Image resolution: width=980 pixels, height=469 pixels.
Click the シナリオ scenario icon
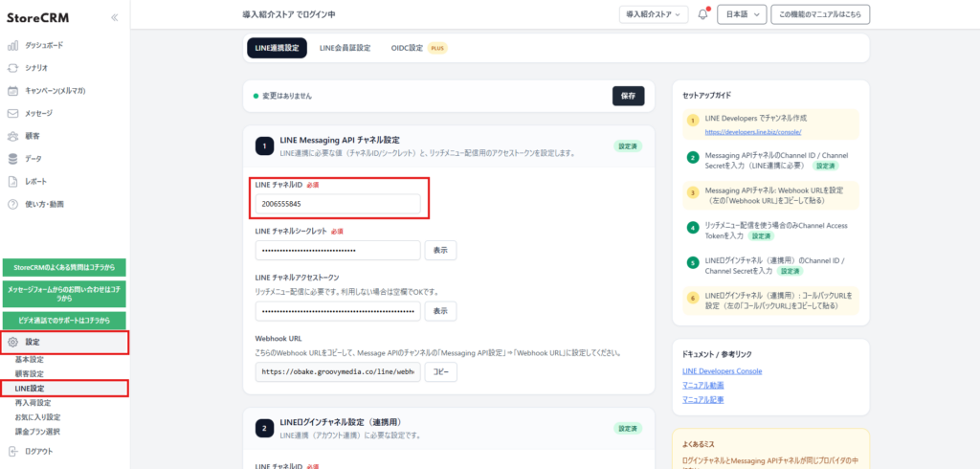12,68
